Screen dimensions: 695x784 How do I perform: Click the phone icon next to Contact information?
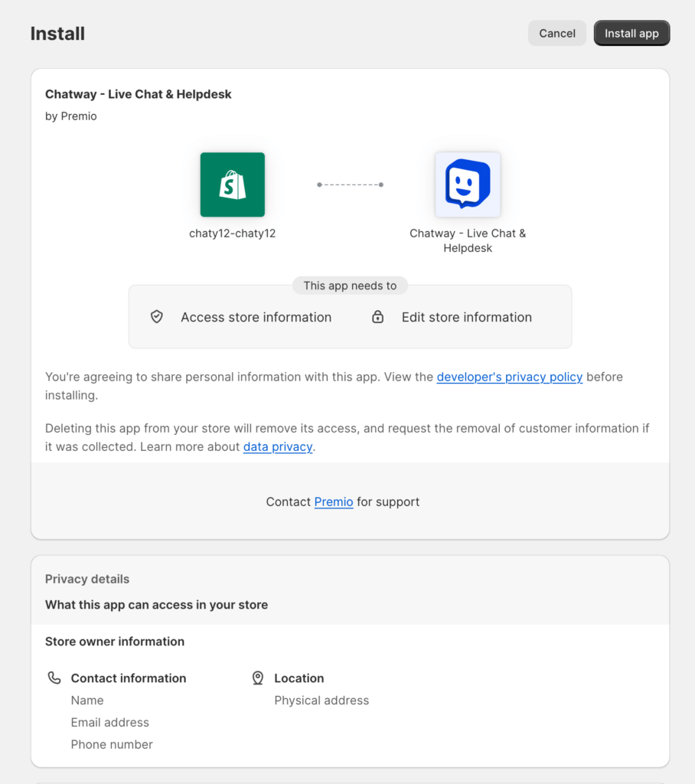pyautogui.click(x=54, y=678)
